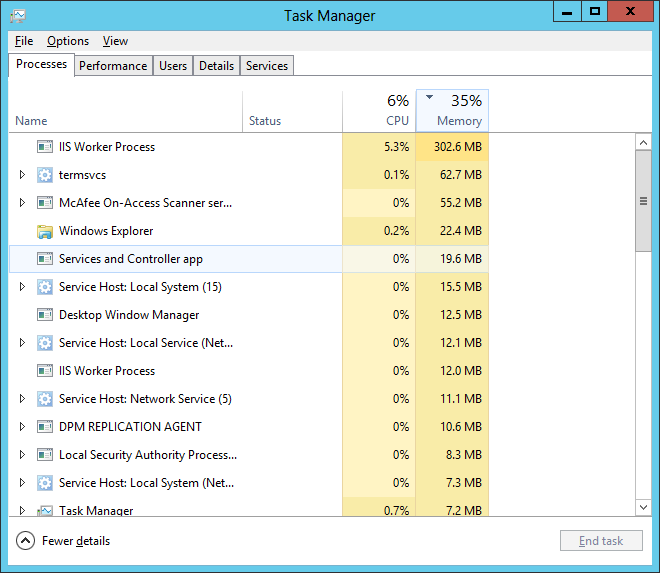Click the Service Host: Network Service gear icon
The height and width of the screenshot is (573, 660).
45,399
